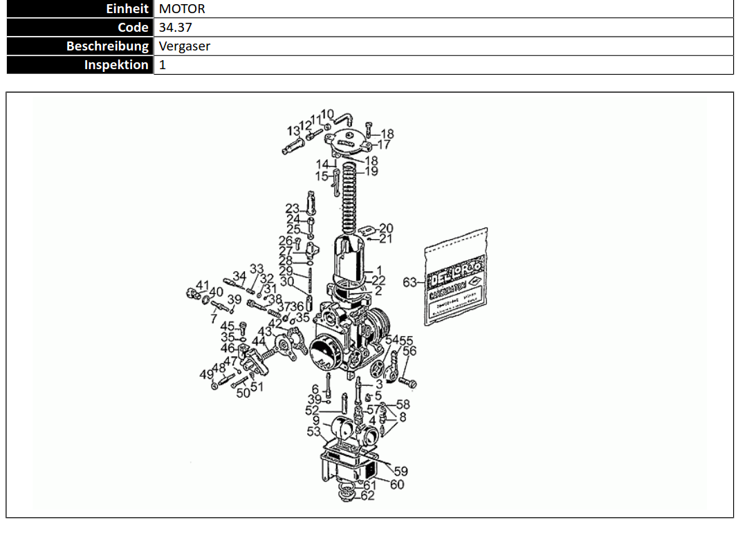Screen dimensions: 756x536
Task: Click part number 62 at the diagram bottom
Action: pos(368,495)
